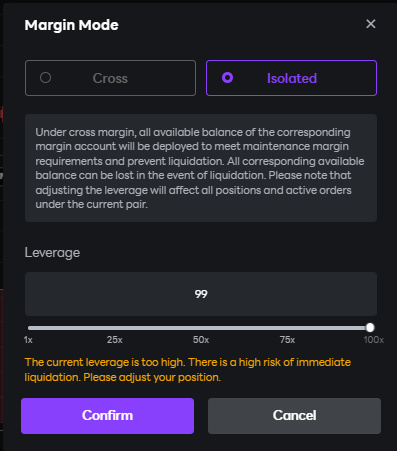Screen dimensions: 397x451
Task: Click the Margin Mode title
Action: 71,25
